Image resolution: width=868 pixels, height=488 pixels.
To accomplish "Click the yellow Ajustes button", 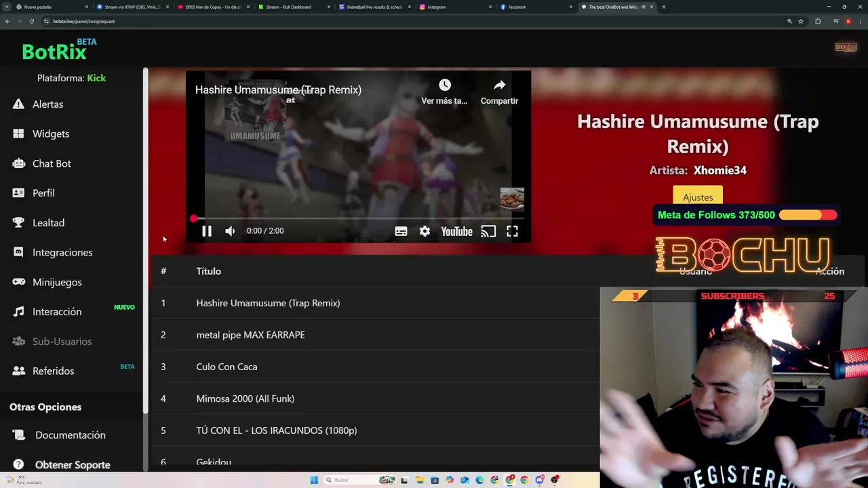I will coord(698,197).
